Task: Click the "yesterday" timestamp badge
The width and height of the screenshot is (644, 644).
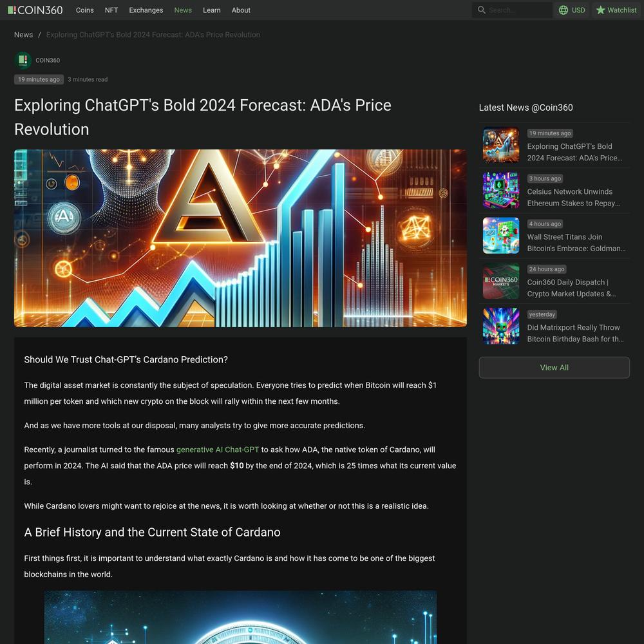Action: (542, 315)
